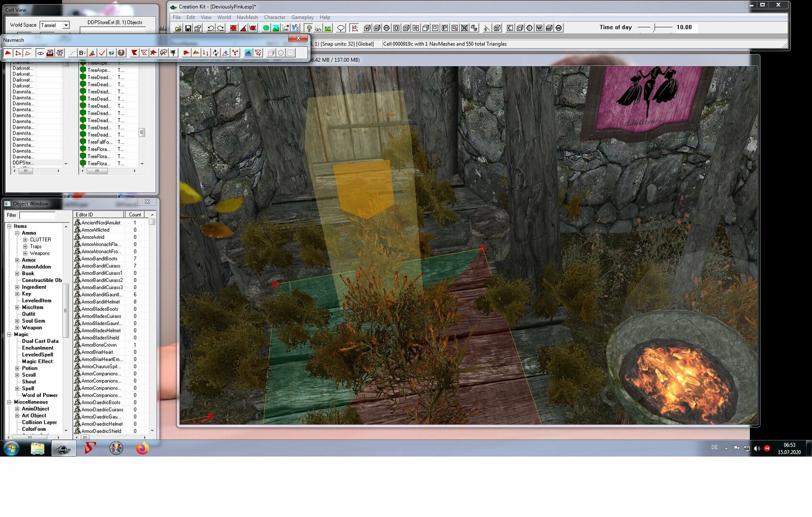
Task: Select the Outfit category
Action: pos(29,314)
